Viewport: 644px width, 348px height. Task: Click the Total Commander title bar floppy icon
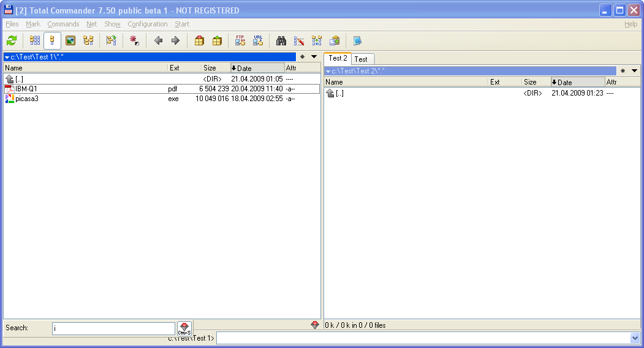(x=8, y=9)
